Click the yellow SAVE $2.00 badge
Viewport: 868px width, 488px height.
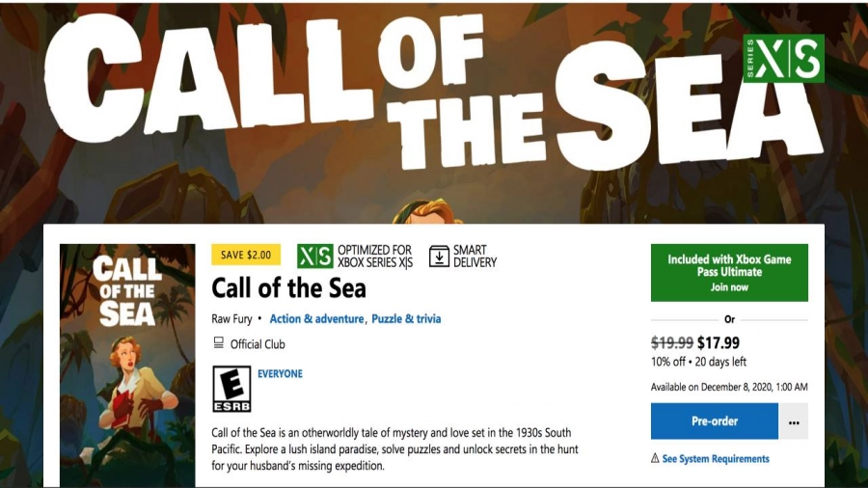[246, 256]
